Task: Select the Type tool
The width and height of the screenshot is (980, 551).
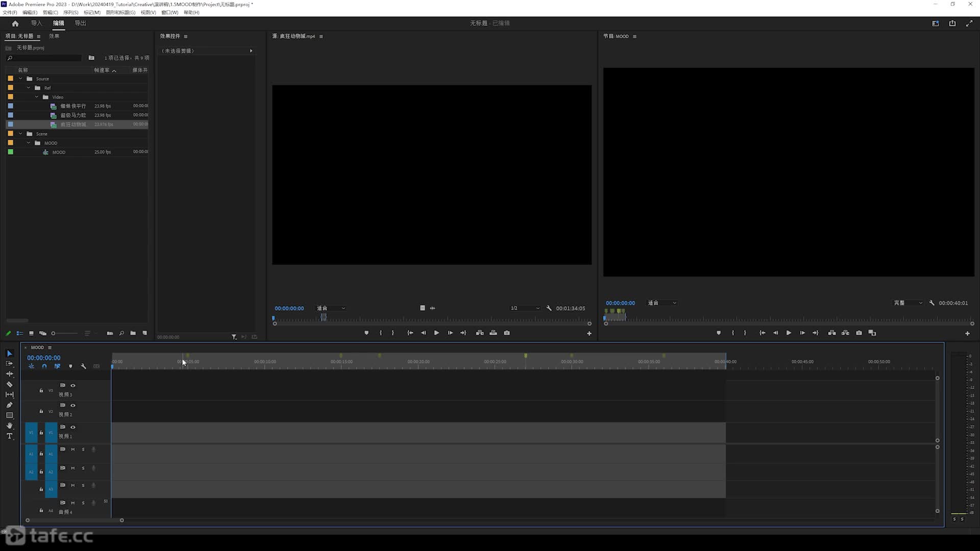Action: point(9,436)
